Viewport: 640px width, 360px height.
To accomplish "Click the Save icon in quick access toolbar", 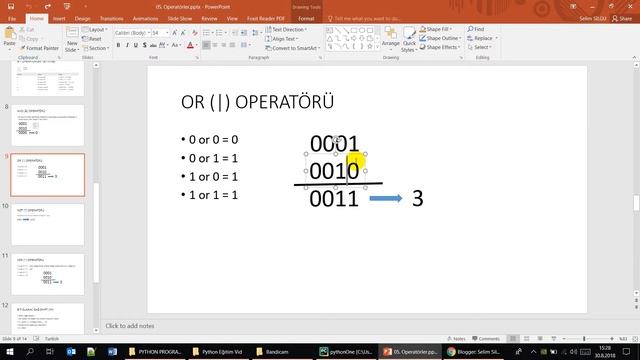I will (11, 7).
